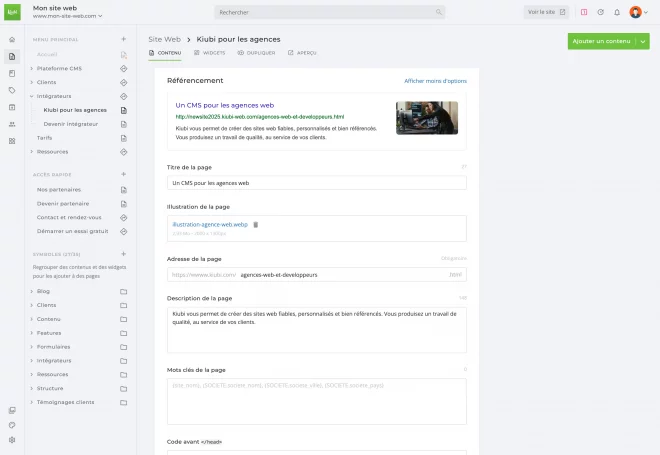Click the SEO preview thumbnail image
The image size is (660, 455).
[427, 118]
